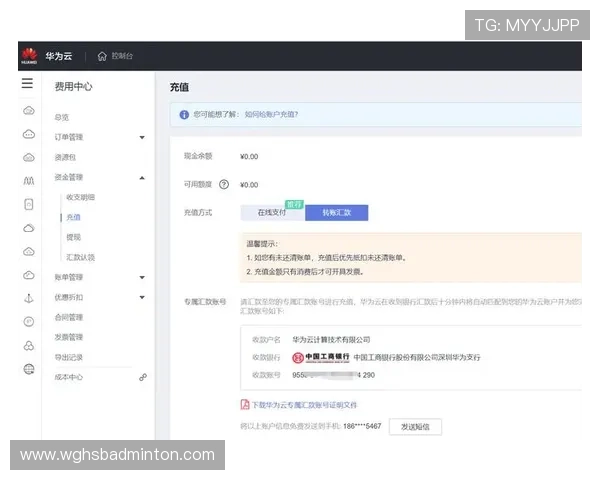Screen dimensions: 600x480
Task: Open the circular IP icon in sidebar
Action: click(x=29, y=322)
